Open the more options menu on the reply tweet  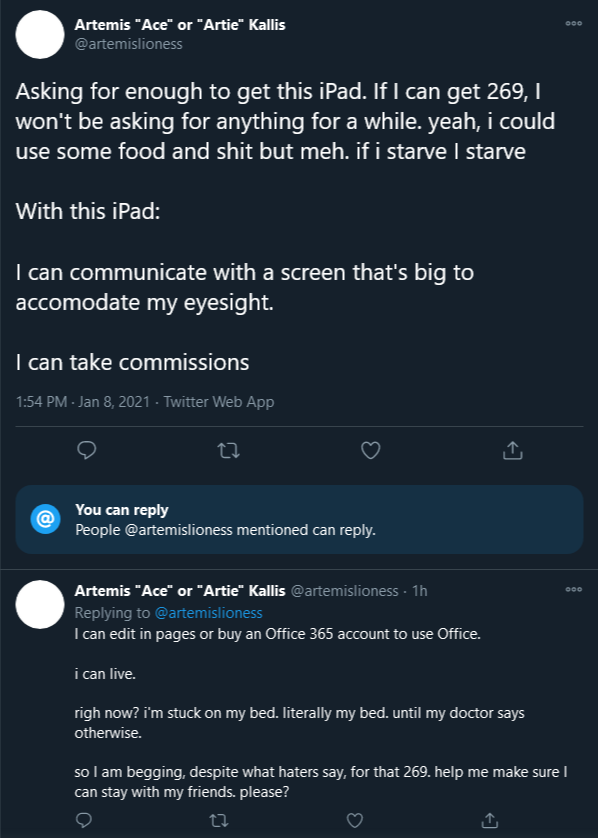pyautogui.click(x=573, y=589)
